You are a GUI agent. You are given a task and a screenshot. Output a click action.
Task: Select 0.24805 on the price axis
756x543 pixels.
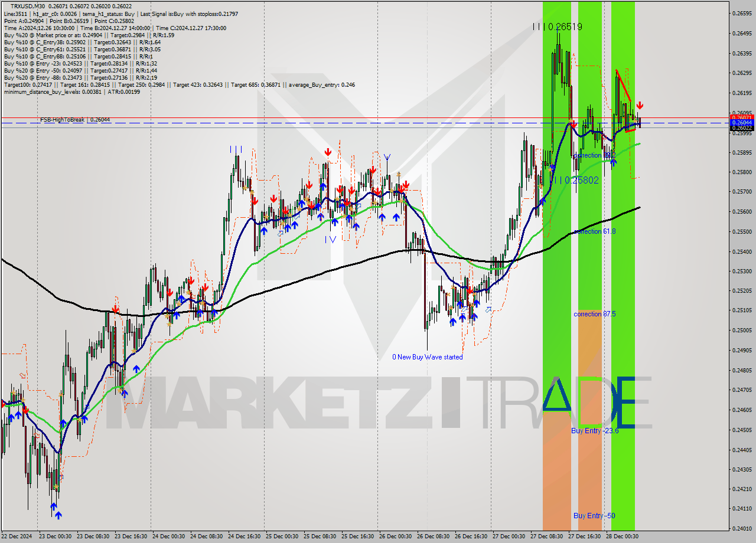pyautogui.click(x=742, y=370)
